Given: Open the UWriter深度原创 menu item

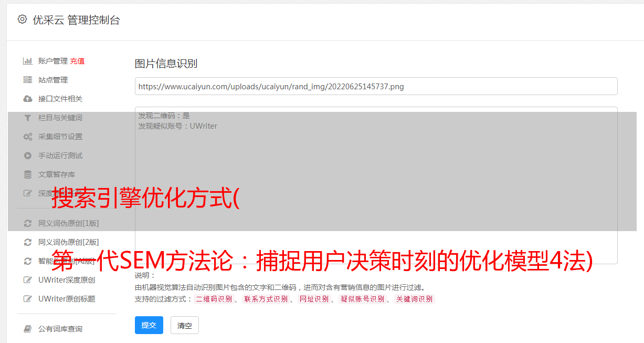Looking at the screenshot, I should (67, 280).
